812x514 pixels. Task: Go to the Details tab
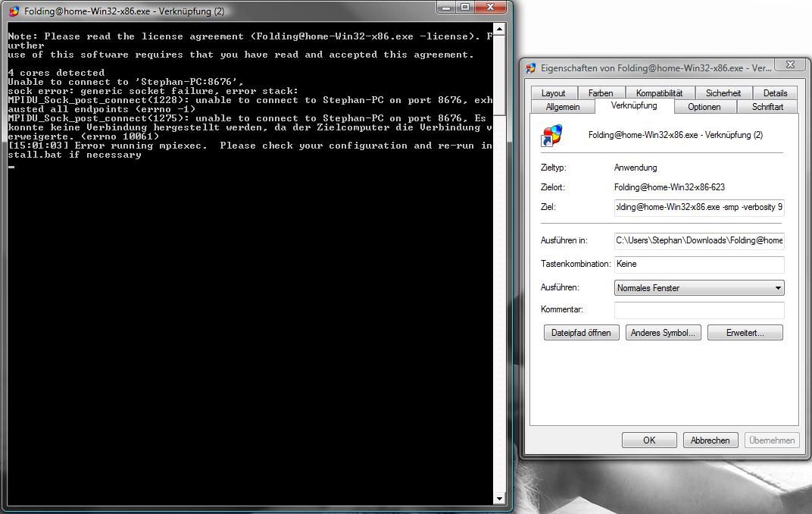(x=775, y=92)
